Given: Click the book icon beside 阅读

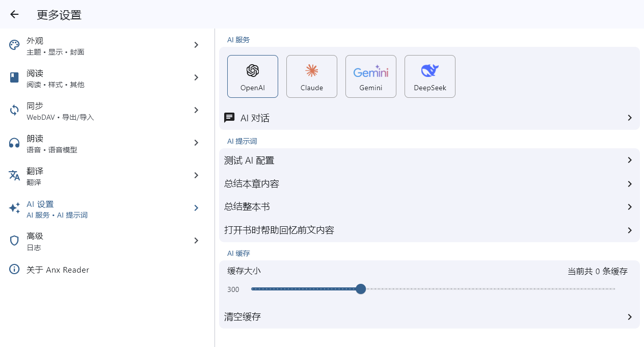Looking at the screenshot, I should 14,77.
